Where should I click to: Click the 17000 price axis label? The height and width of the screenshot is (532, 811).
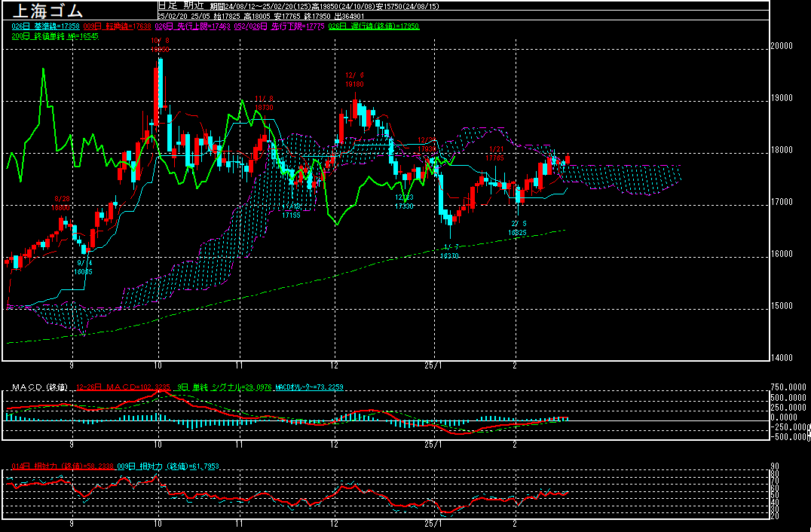tap(782, 202)
